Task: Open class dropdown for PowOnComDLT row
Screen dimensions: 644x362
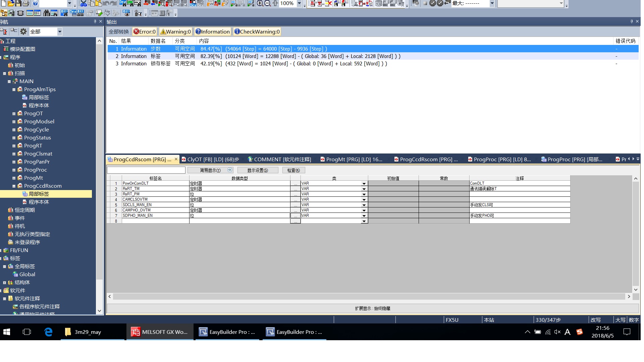Action: coord(364,184)
